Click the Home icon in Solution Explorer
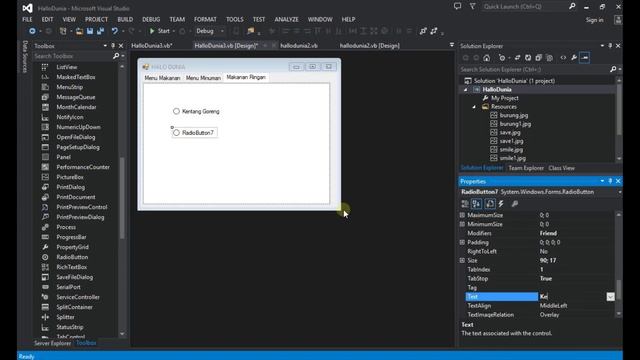The image size is (640, 360). (x=486, y=58)
